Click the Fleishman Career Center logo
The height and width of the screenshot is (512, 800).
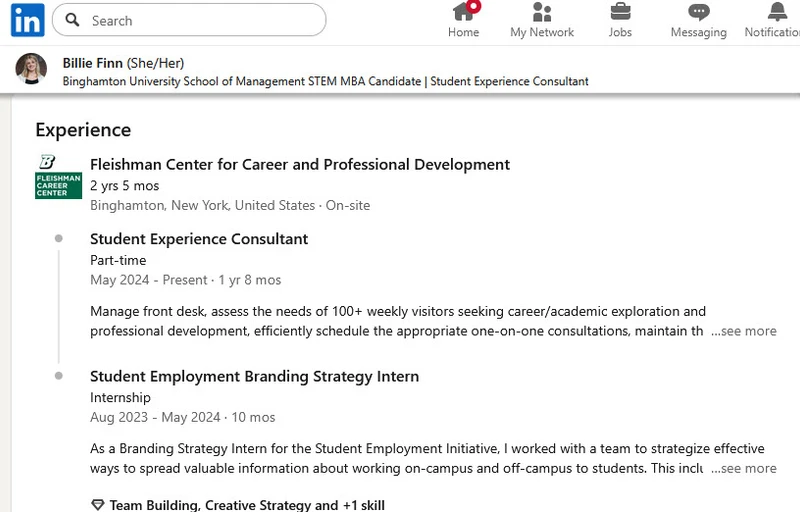(x=58, y=176)
